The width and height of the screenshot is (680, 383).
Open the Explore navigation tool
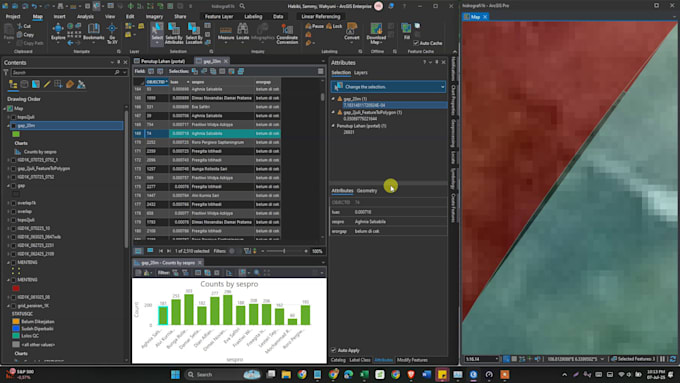coord(58,33)
